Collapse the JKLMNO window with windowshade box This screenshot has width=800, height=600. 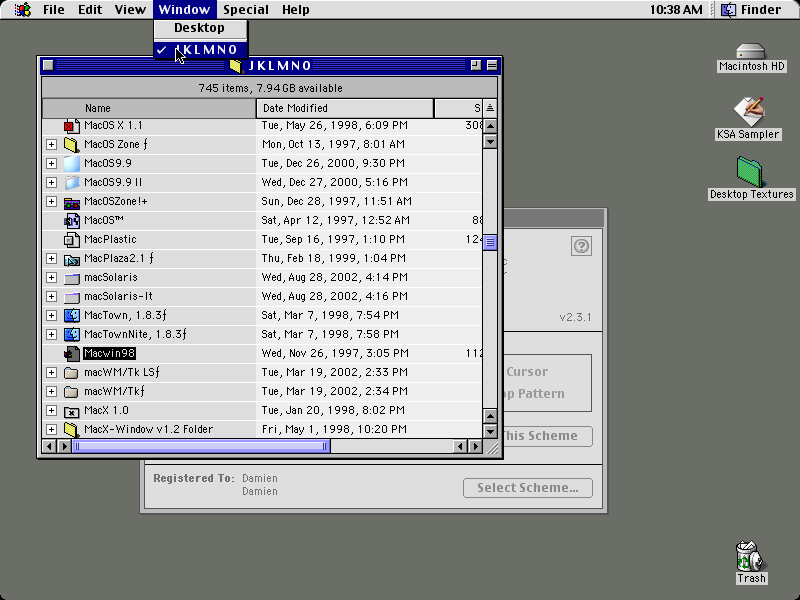tap(492, 65)
